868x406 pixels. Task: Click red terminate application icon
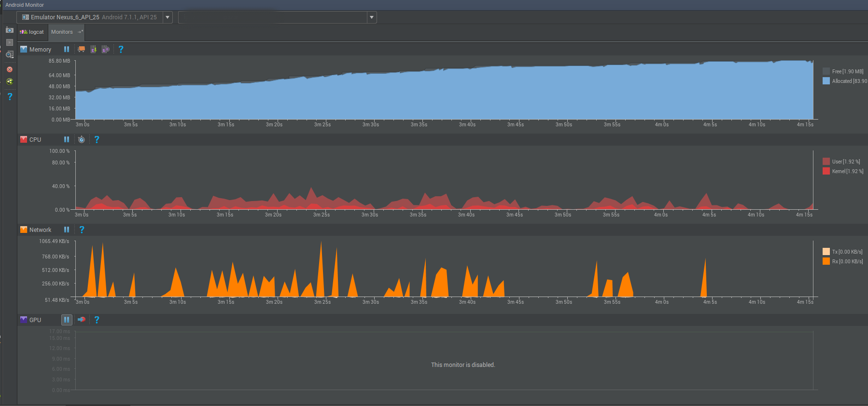point(9,69)
